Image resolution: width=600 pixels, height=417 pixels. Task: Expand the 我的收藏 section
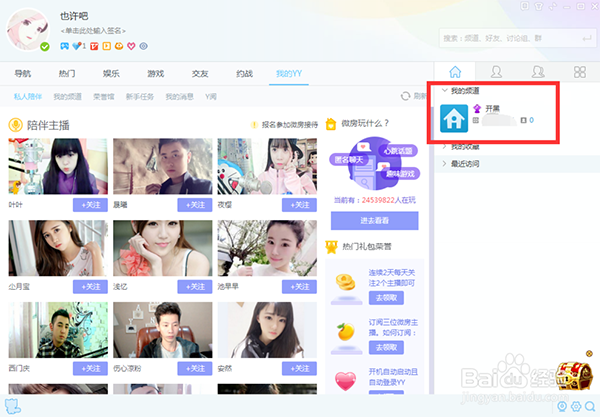click(444, 147)
